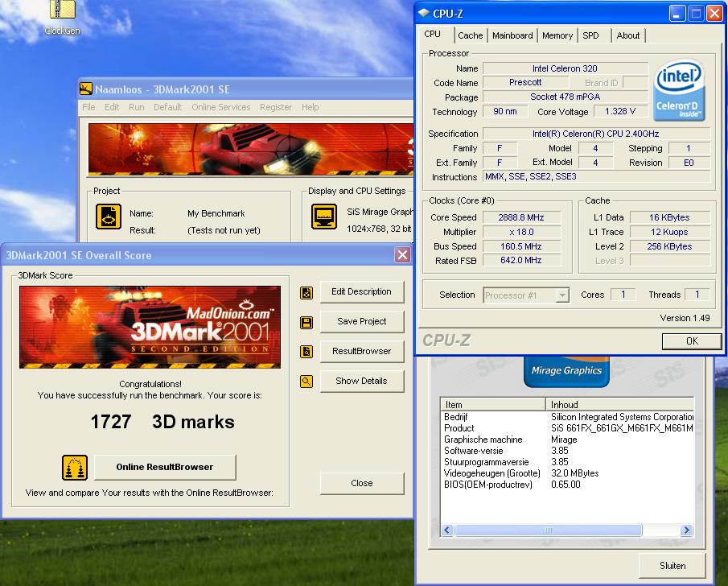Viewport: 728px width, 586px height.
Task: Click the Intel Celeron D logo
Action: tap(679, 90)
